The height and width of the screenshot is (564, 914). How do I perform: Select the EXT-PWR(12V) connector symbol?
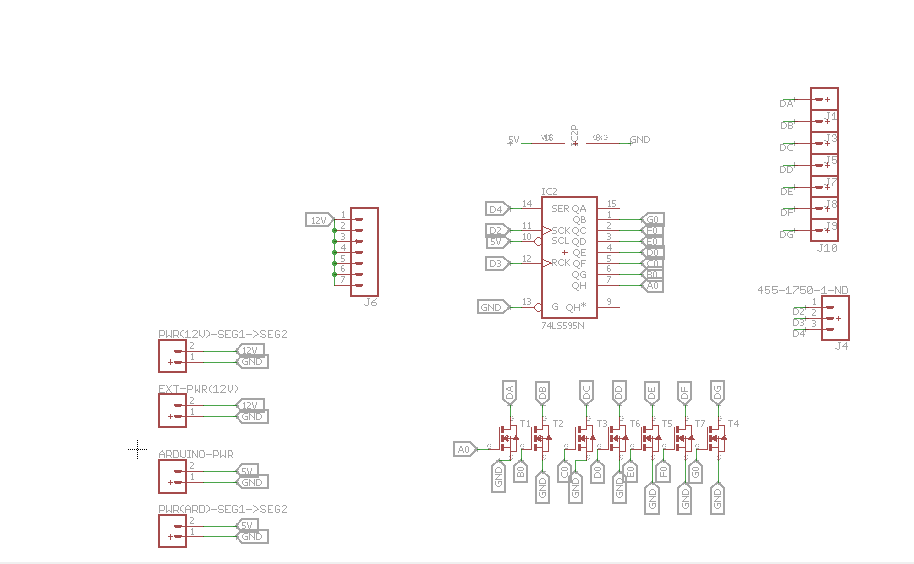tap(172, 410)
